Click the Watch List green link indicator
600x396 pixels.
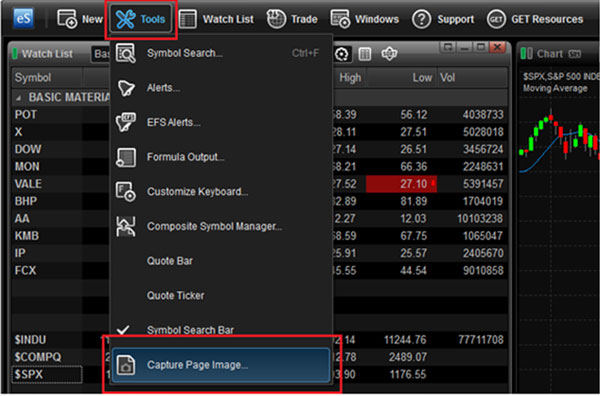point(15,54)
